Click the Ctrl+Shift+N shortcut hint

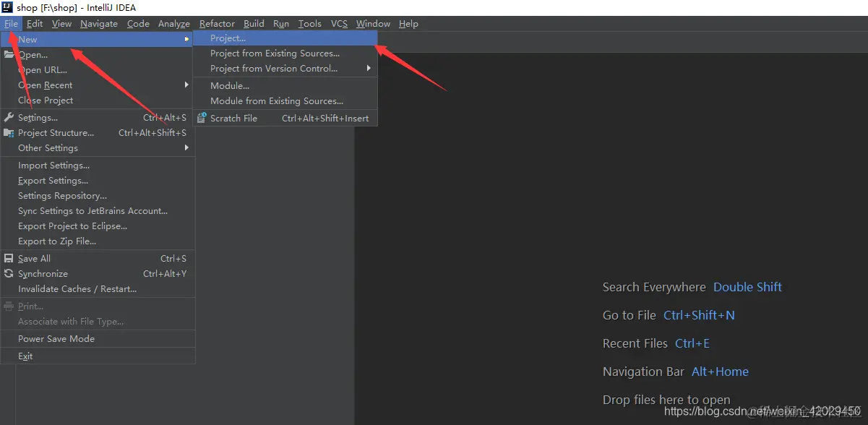tap(699, 315)
